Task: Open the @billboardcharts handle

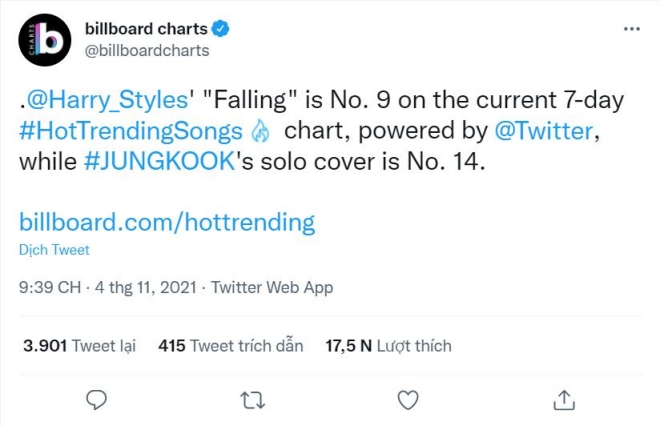Action: click(x=147, y=51)
